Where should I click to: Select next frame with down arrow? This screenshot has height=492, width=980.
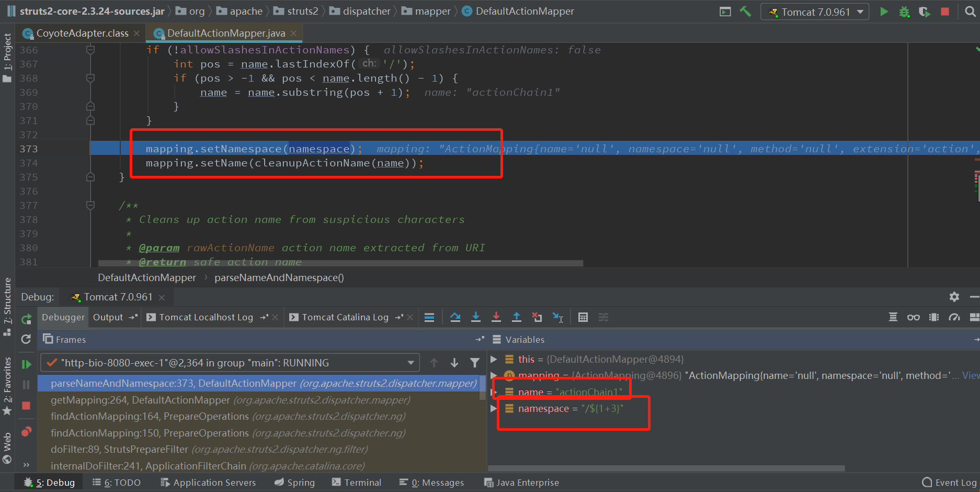coord(454,363)
